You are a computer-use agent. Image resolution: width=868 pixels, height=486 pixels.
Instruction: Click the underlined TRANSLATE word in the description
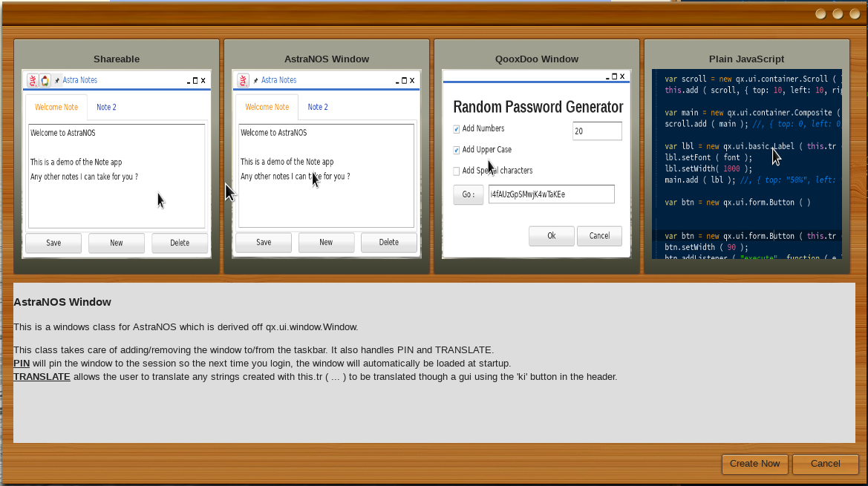[x=42, y=376]
